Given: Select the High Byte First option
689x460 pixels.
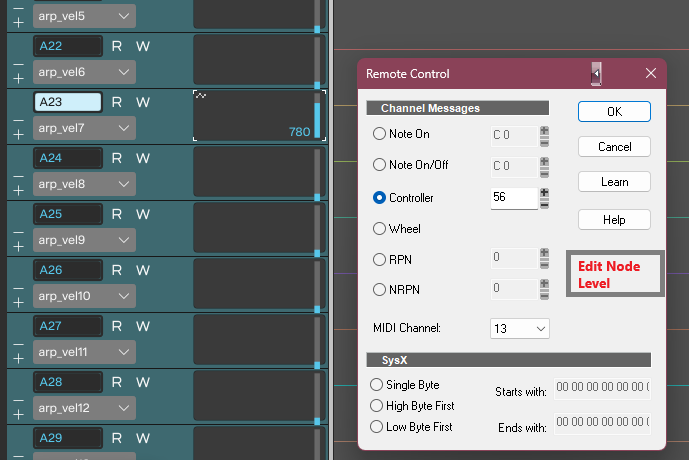Looking at the screenshot, I should click(x=377, y=406).
